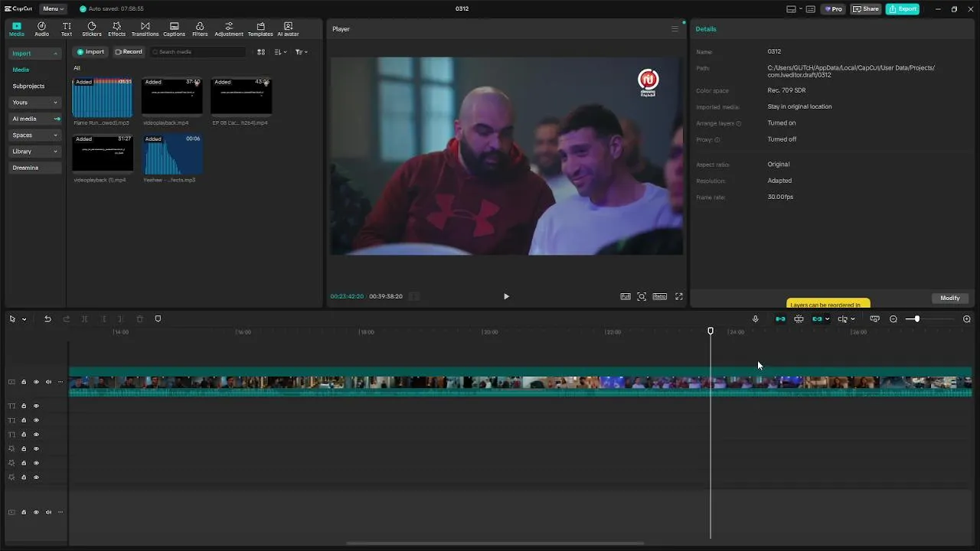The image size is (980, 551).
Task: Record voiceover with the microphone icon
Action: point(755,319)
